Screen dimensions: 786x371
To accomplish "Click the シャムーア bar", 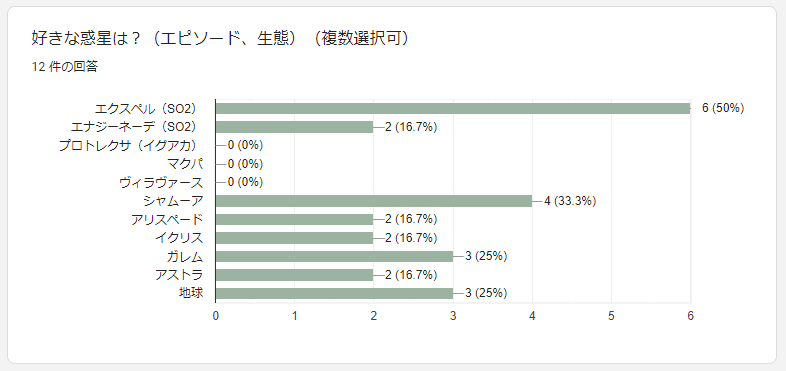I will 374,201.
